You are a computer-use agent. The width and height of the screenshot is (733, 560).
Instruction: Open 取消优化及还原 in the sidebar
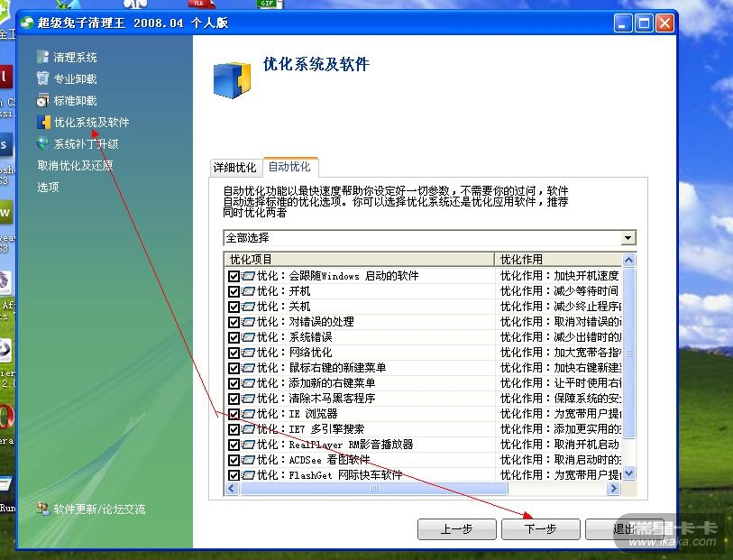[x=75, y=166]
